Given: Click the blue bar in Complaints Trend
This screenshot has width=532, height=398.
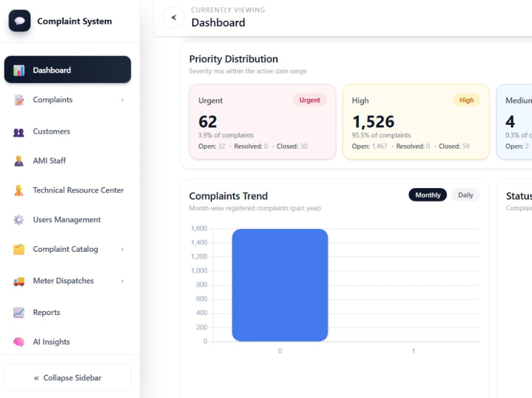Looking at the screenshot, I should tap(280, 285).
